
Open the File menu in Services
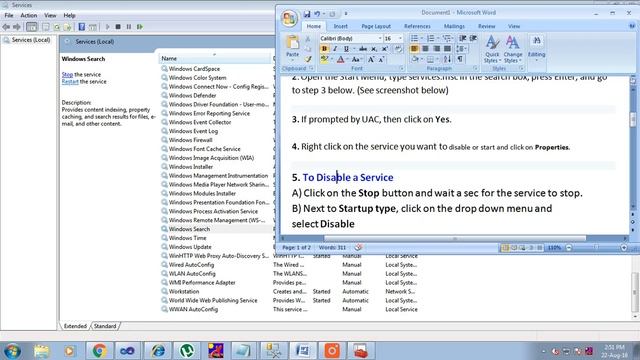[x=9, y=15]
